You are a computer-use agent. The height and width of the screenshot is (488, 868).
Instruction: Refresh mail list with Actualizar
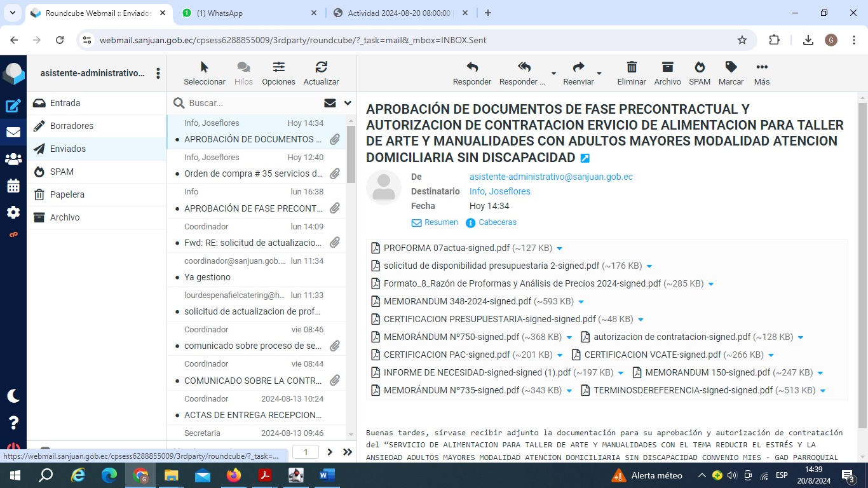click(321, 68)
